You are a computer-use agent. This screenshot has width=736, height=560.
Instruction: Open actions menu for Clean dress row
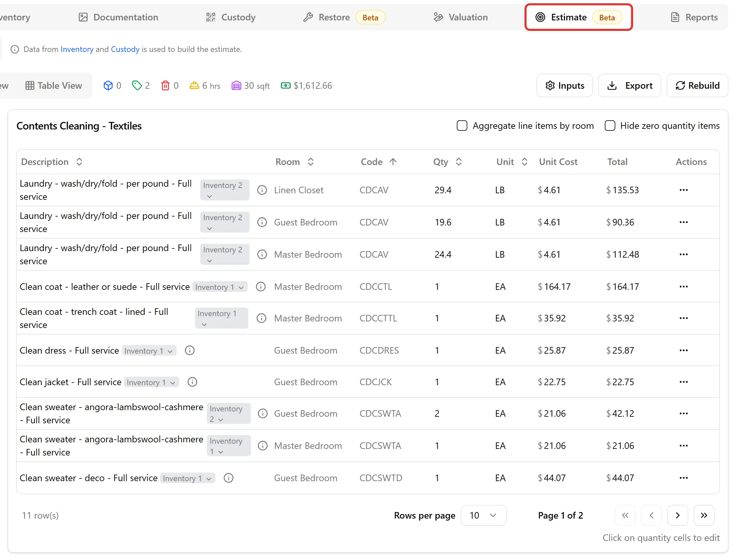684,351
